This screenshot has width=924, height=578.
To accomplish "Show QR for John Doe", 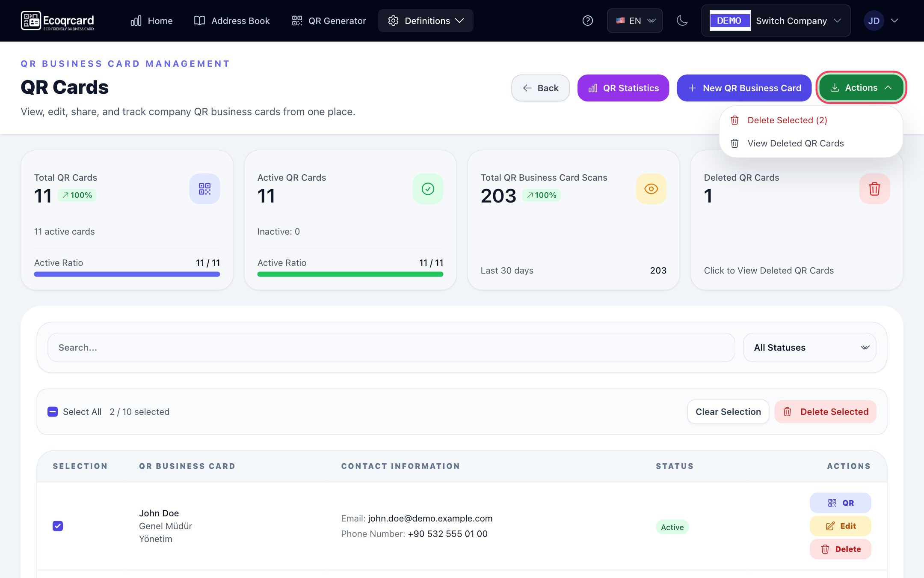I will coord(840,503).
